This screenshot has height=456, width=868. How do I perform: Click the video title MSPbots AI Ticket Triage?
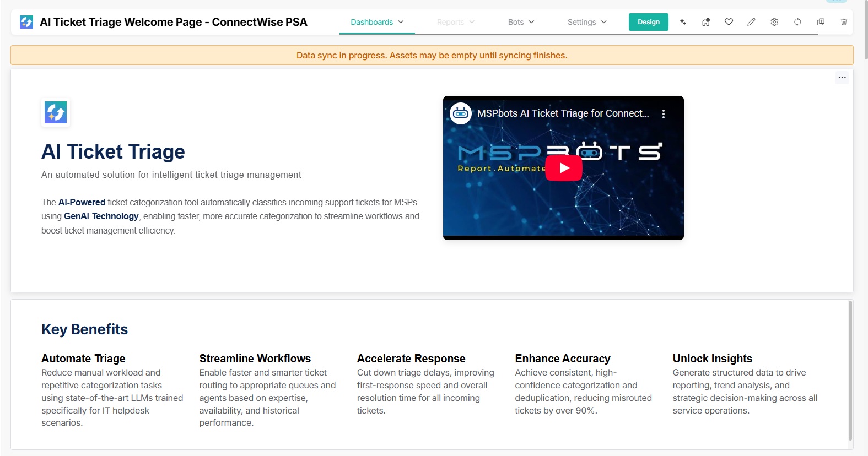562,113
